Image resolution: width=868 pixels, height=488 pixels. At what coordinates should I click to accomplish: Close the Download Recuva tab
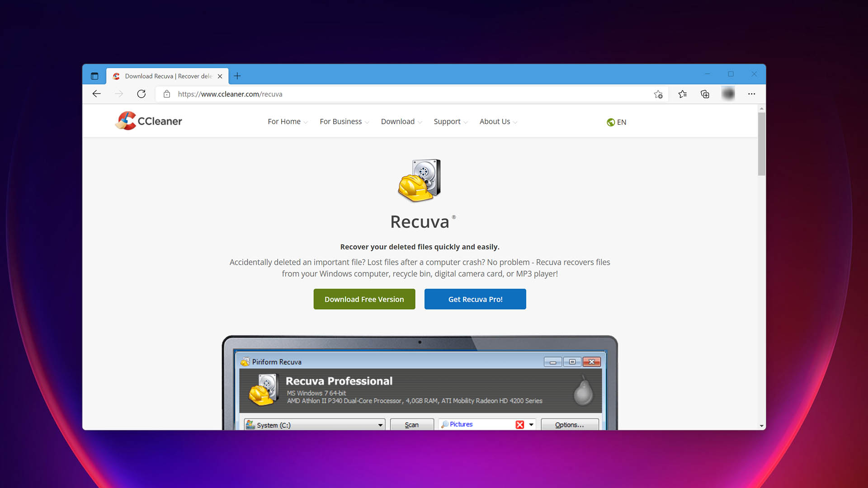click(x=220, y=76)
